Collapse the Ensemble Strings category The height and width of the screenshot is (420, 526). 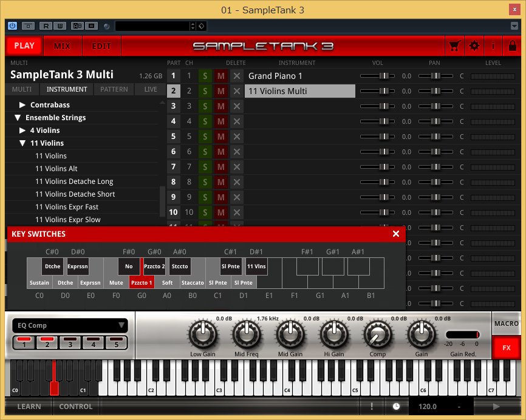point(18,118)
